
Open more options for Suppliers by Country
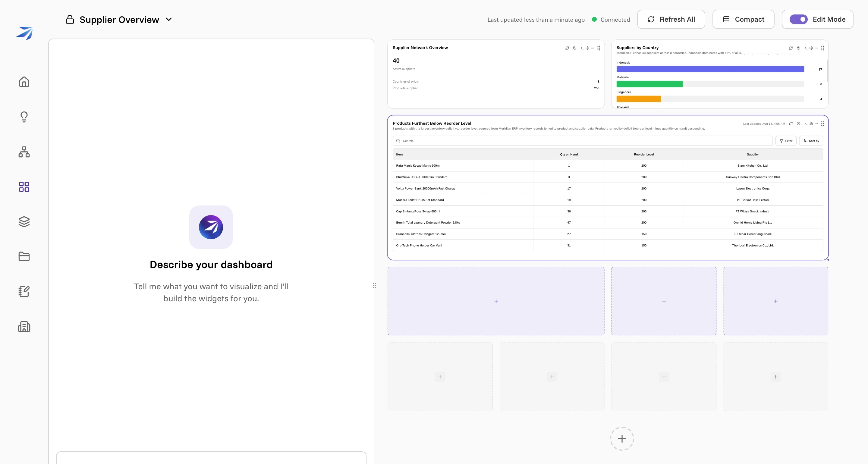[816, 48]
